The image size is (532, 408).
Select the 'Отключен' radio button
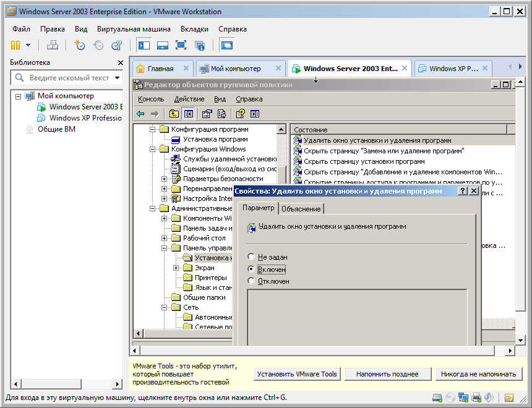point(251,281)
